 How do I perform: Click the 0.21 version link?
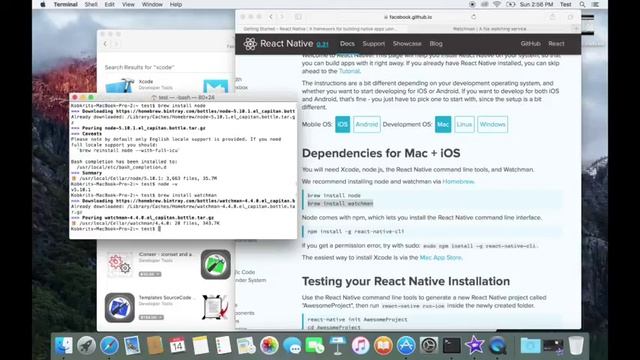coord(322,44)
